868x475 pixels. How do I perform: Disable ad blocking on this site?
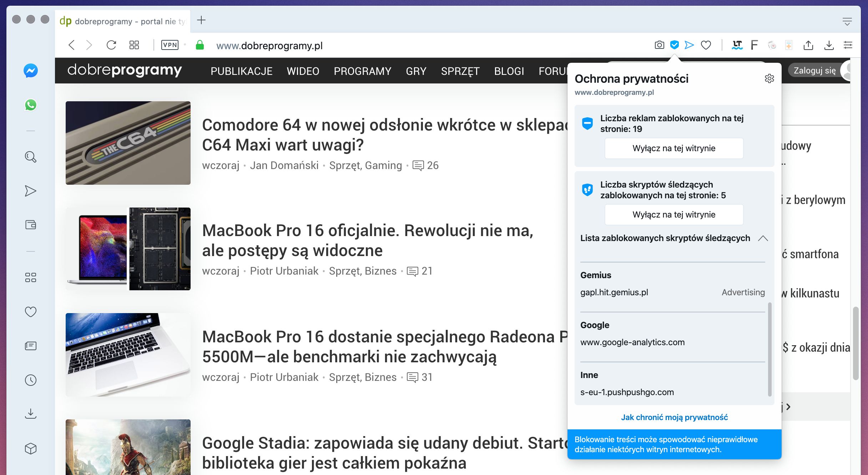674,148
